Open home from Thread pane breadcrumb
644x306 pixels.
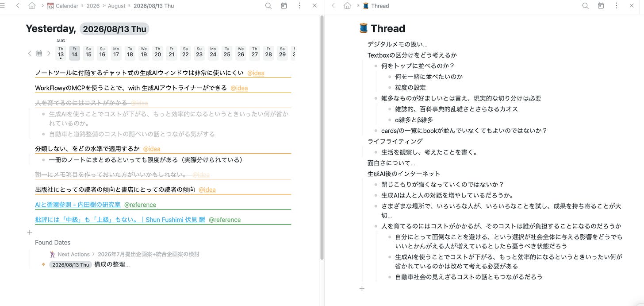347,6
